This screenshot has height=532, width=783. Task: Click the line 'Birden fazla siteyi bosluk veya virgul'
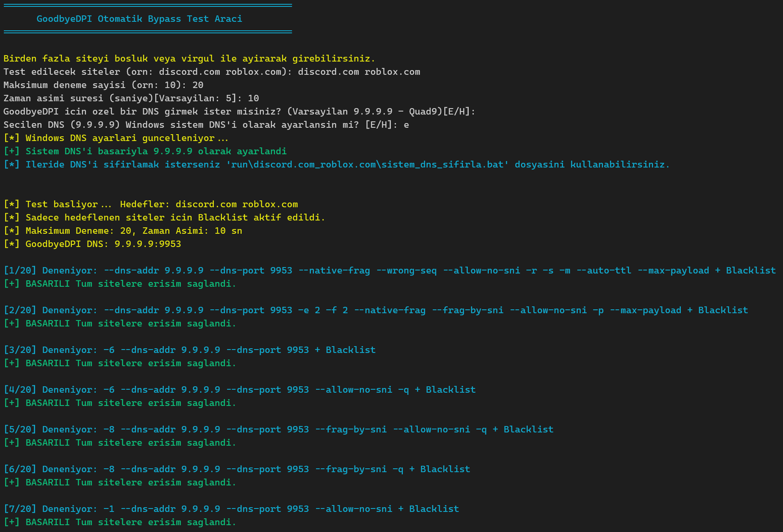click(x=189, y=59)
